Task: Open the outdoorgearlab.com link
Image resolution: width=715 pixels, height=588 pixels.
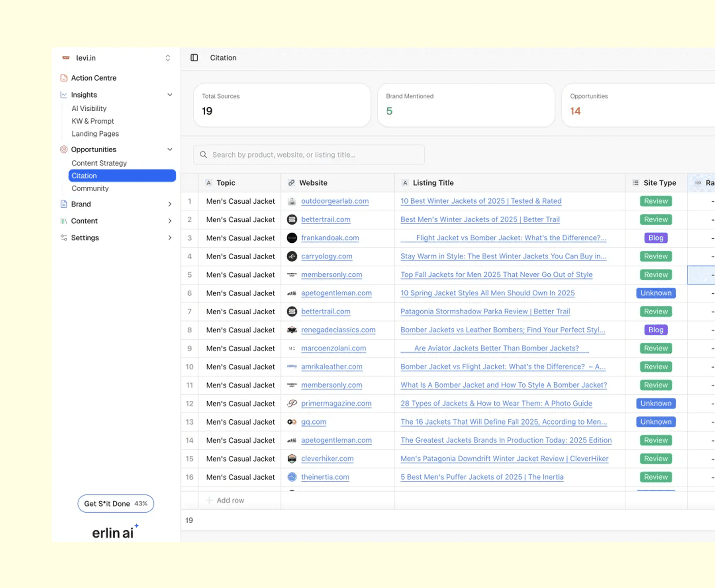Action: 335,201
